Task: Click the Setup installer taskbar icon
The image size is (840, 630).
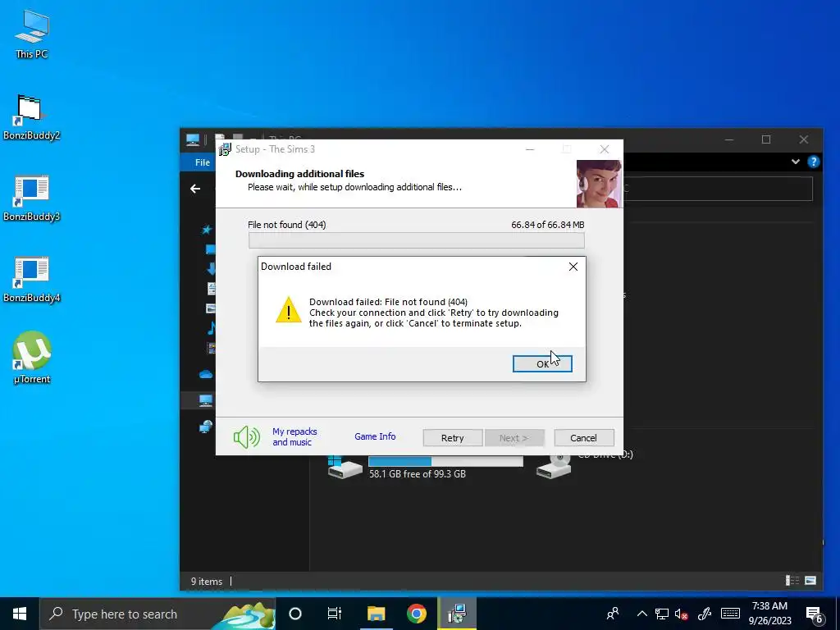Action: pyautogui.click(x=457, y=614)
